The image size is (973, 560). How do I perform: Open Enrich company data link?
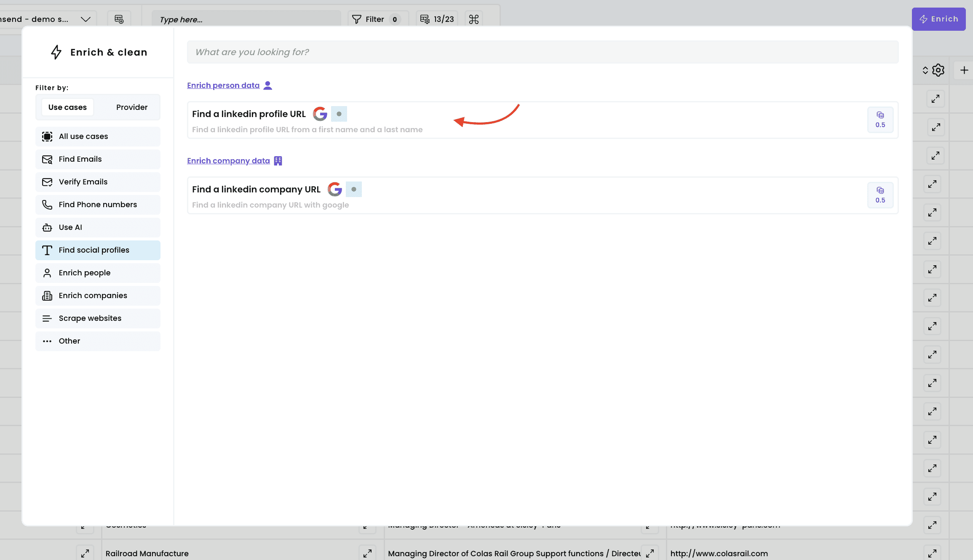228,161
